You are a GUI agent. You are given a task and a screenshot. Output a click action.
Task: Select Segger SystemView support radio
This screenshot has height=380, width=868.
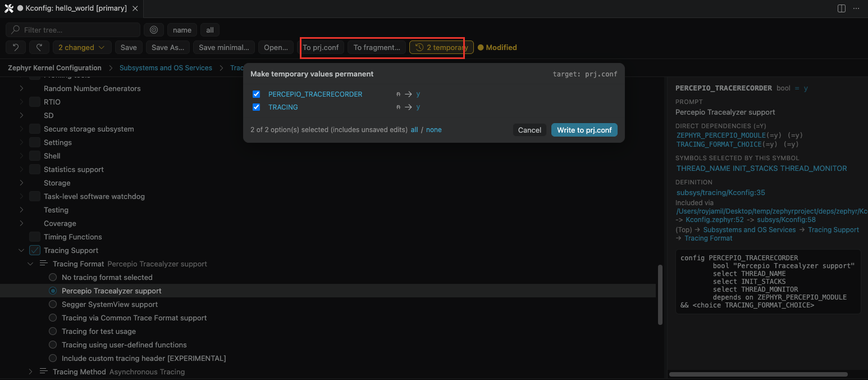[53, 304]
